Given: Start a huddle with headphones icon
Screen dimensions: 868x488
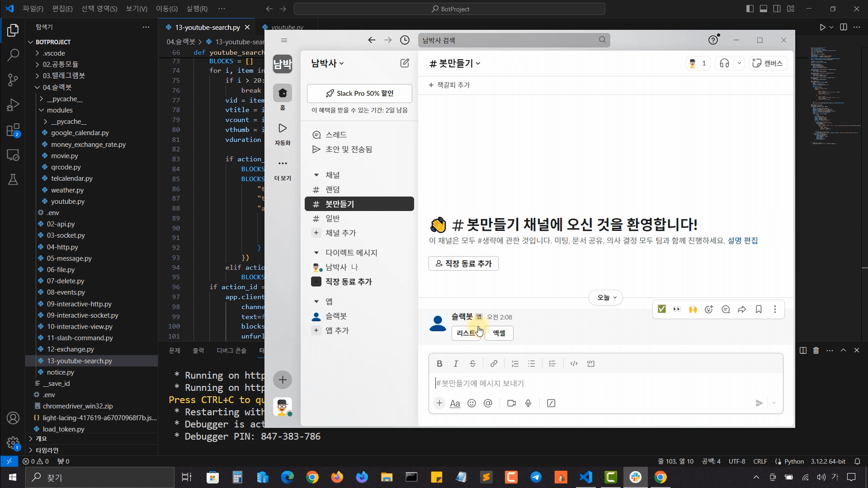Looking at the screenshot, I should 724,64.
